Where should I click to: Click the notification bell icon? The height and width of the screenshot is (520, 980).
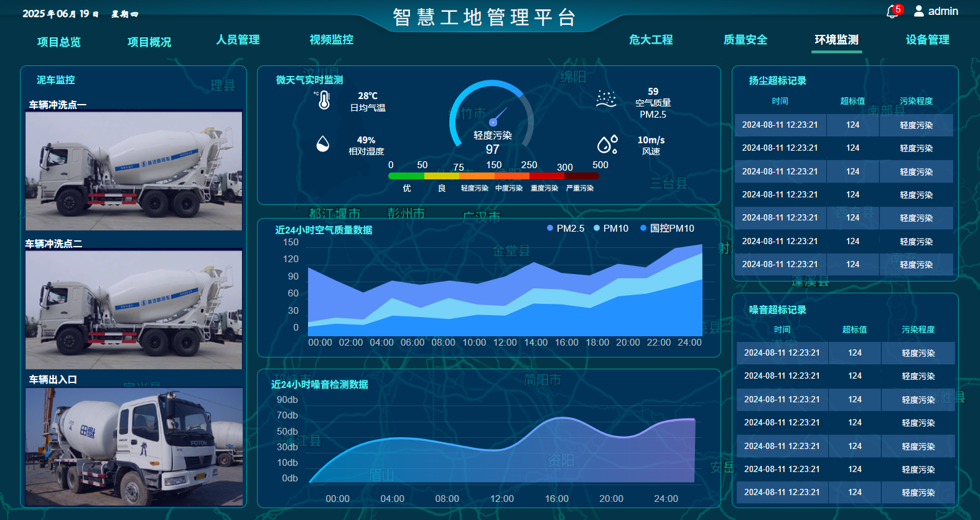pos(892,12)
